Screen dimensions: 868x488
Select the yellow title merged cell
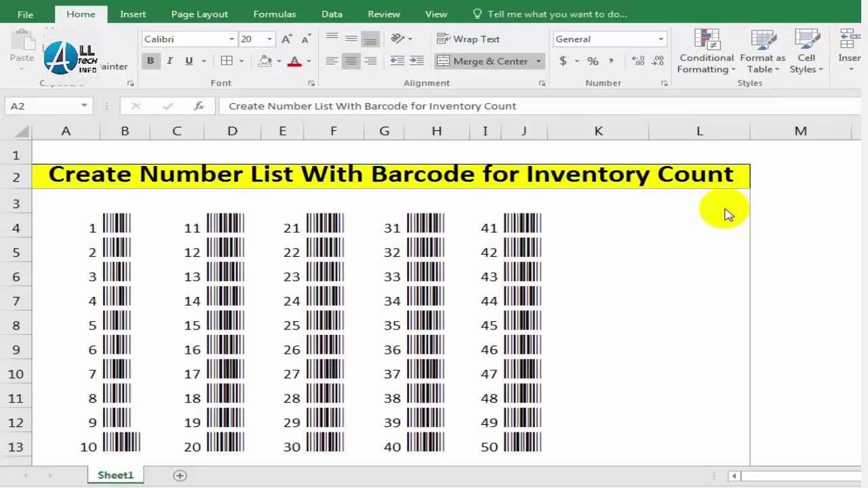(391, 176)
